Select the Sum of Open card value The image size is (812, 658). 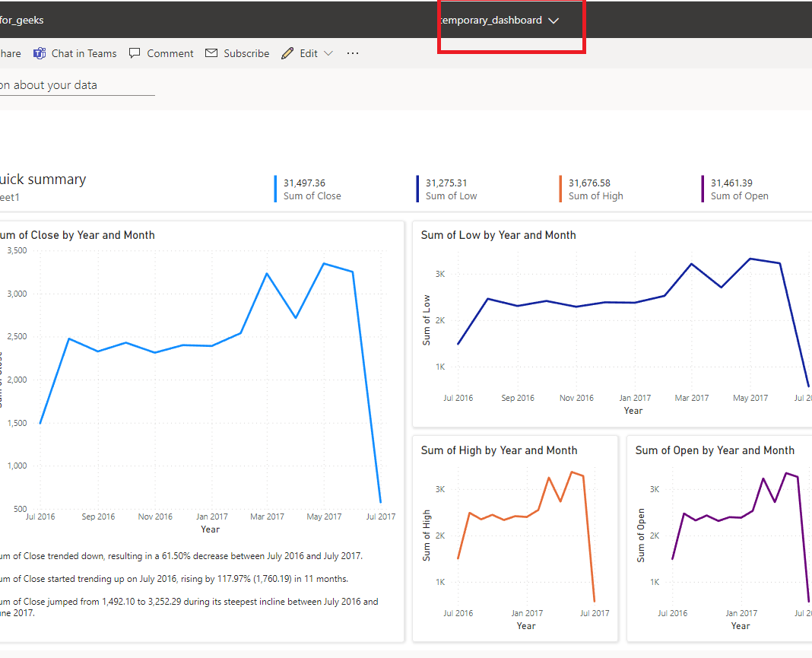[731, 183]
